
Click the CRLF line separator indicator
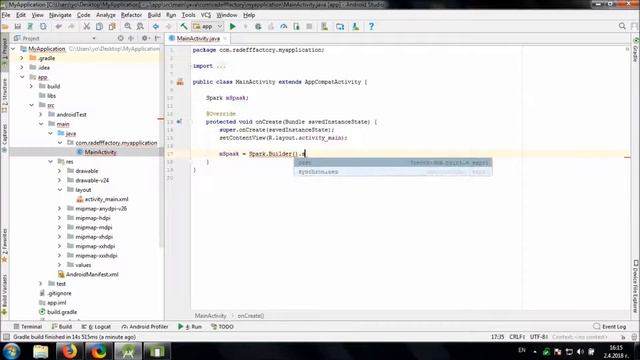[x=517, y=337]
